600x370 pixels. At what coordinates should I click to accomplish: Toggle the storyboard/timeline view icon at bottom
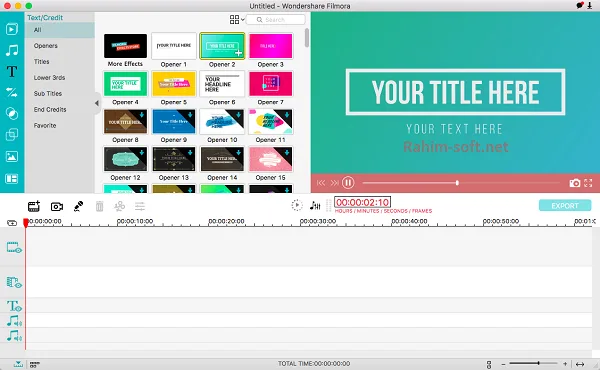[x=34, y=364]
